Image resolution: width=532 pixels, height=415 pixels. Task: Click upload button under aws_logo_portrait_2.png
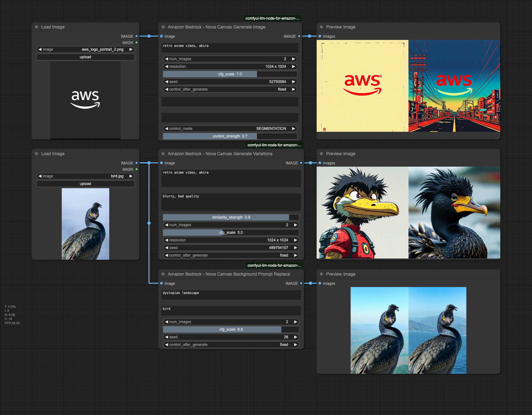[x=85, y=57]
